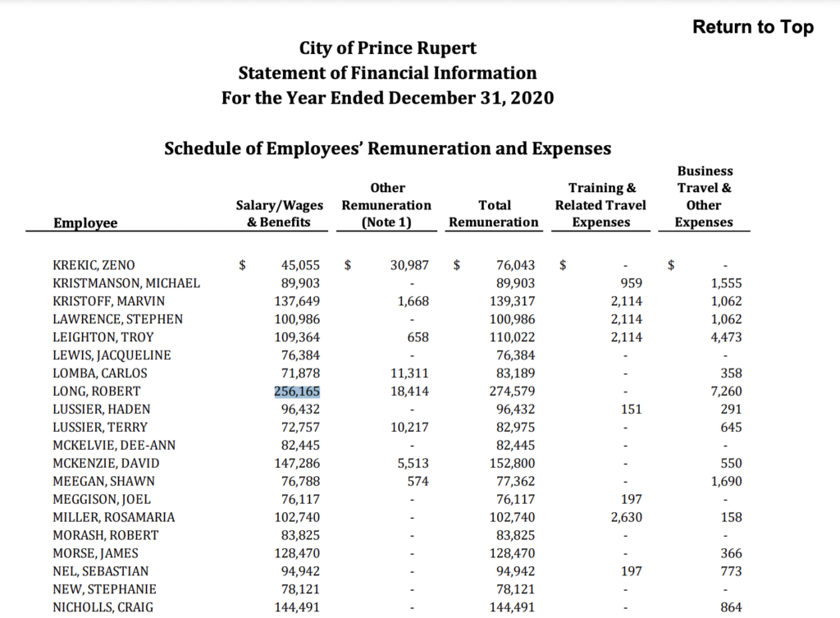The height and width of the screenshot is (618, 840).
Task: Click Training & Related Travel Expenses header
Action: click(601, 204)
